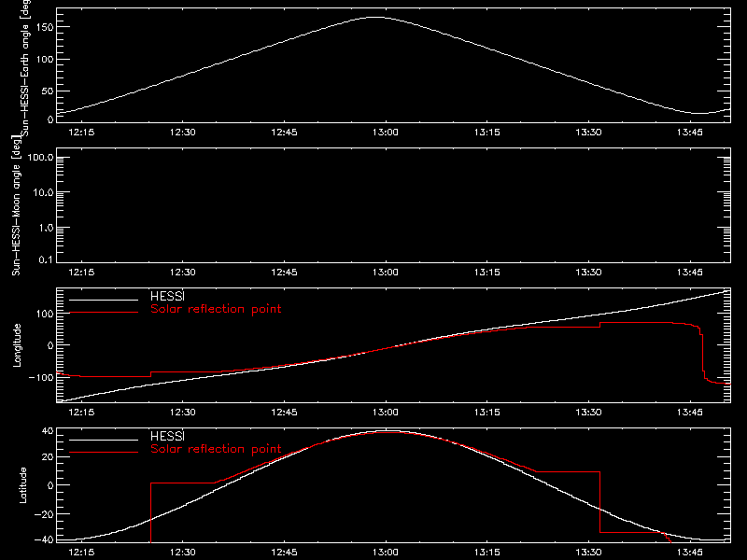Viewport: 747px width, 560px height.
Task: Select the 100.0 tick on Moon angle axis
Action: click(x=40, y=158)
